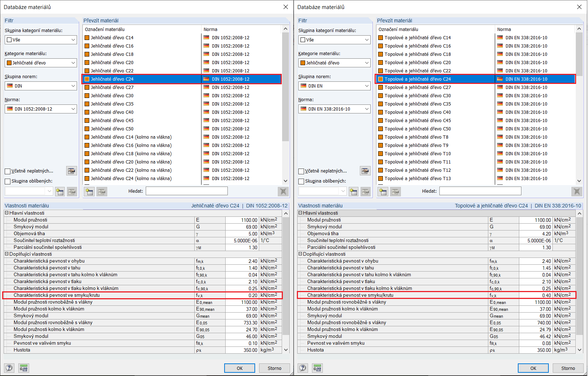Image resolution: width=588 pixels, height=376 pixels.
Task: Open 'Kategorie materiálu' dropdown in right dialog
Action: pyautogui.click(x=334, y=63)
